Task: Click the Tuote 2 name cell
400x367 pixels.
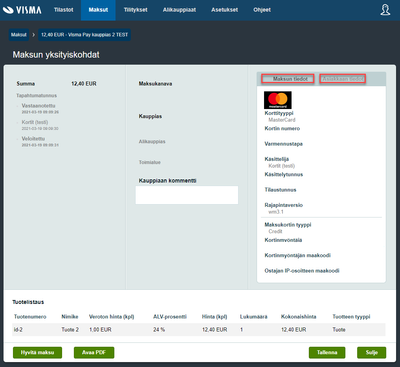Action: (70, 330)
